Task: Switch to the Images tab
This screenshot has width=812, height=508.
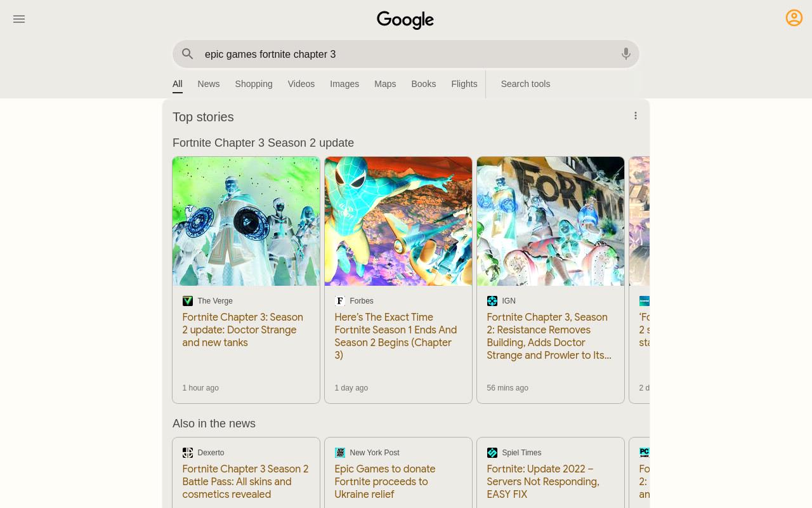Action: pyautogui.click(x=344, y=84)
